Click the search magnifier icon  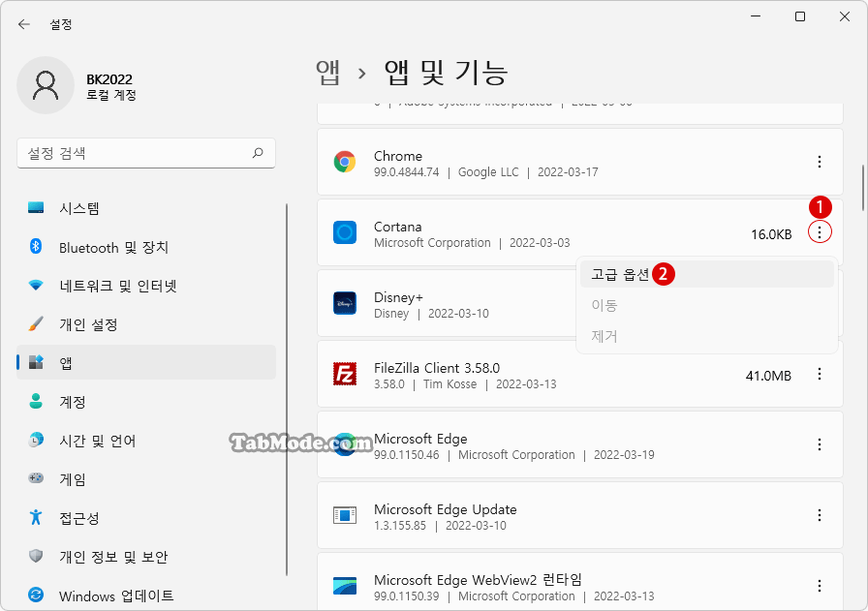point(258,153)
